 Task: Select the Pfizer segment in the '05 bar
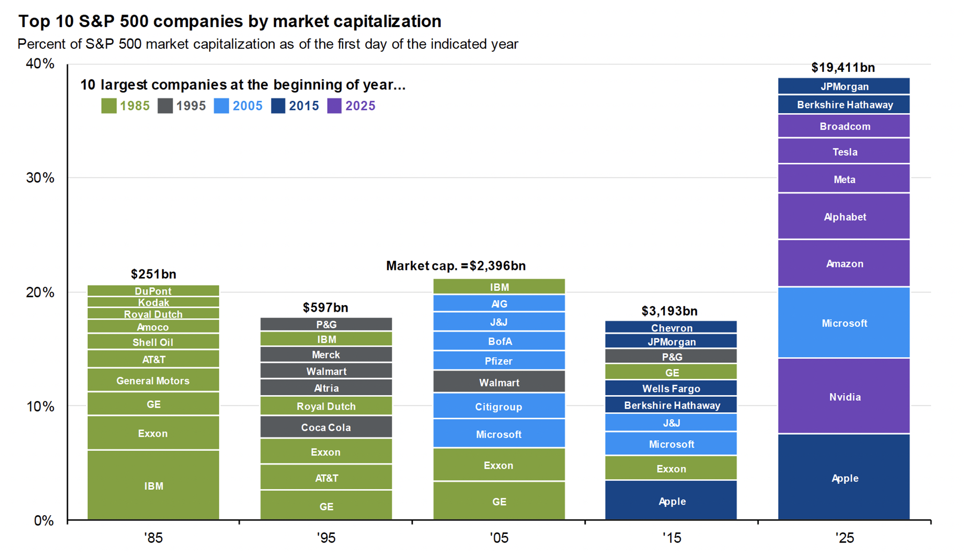pos(499,360)
